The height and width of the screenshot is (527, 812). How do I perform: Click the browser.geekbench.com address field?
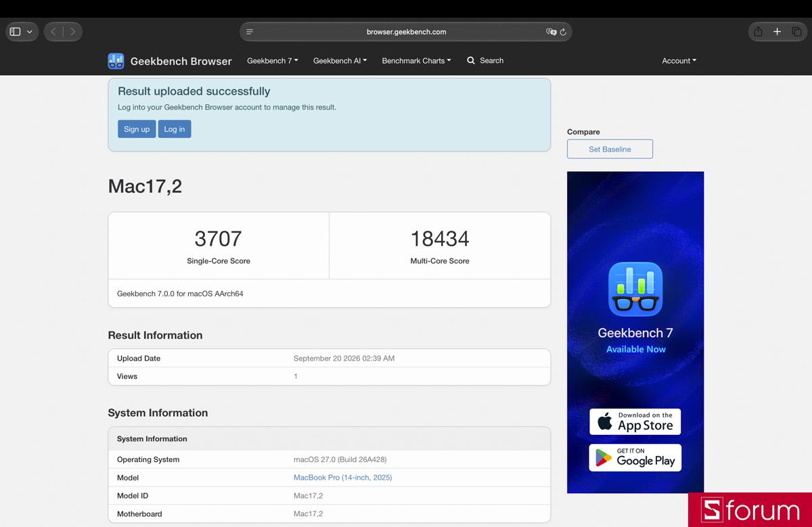click(x=406, y=32)
